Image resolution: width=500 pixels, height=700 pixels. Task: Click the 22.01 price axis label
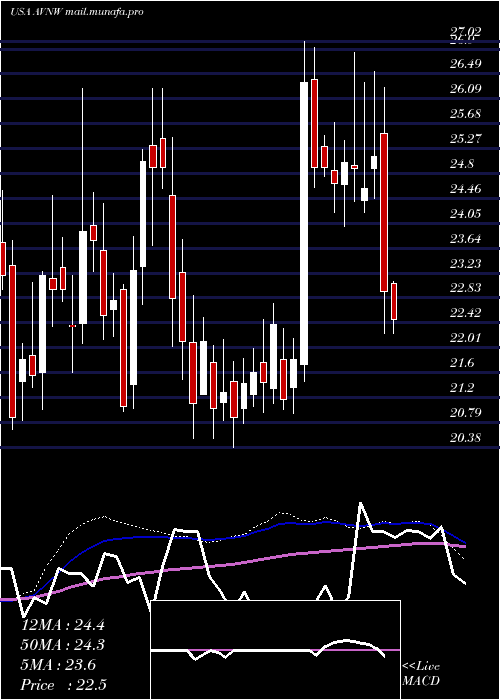pyautogui.click(x=465, y=338)
